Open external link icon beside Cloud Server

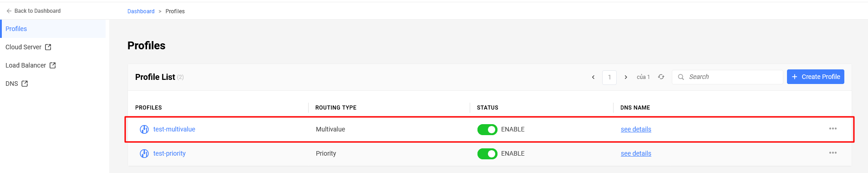pyautogui.click(x=48, y=47)
